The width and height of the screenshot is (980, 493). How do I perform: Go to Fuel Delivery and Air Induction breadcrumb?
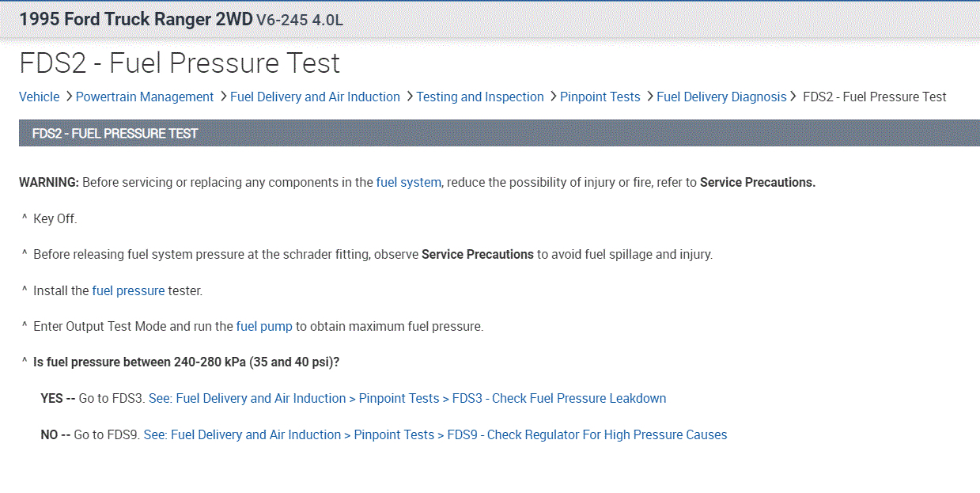tap(315, 97)
